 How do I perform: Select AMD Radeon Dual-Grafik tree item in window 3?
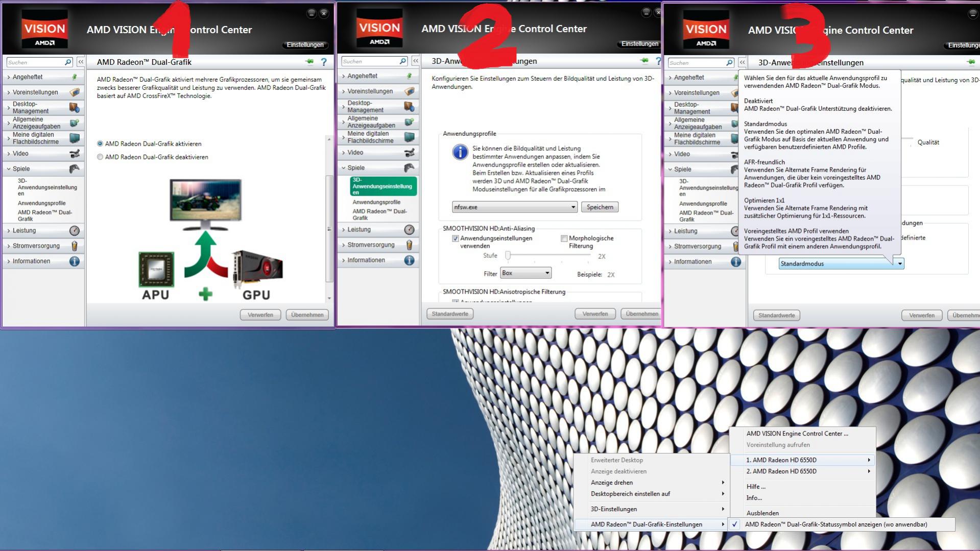point(706,216)
